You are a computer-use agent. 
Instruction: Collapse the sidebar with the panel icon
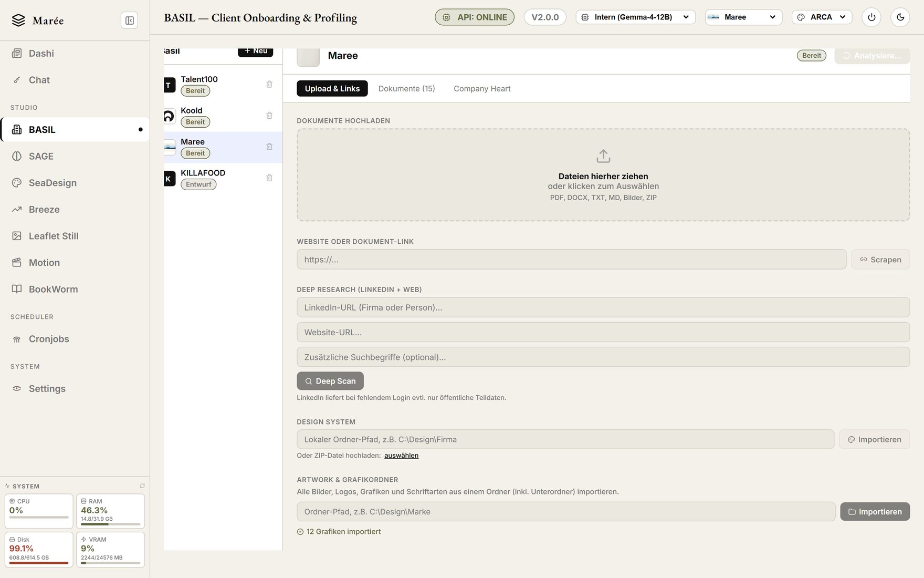click(x=129, y=20)
